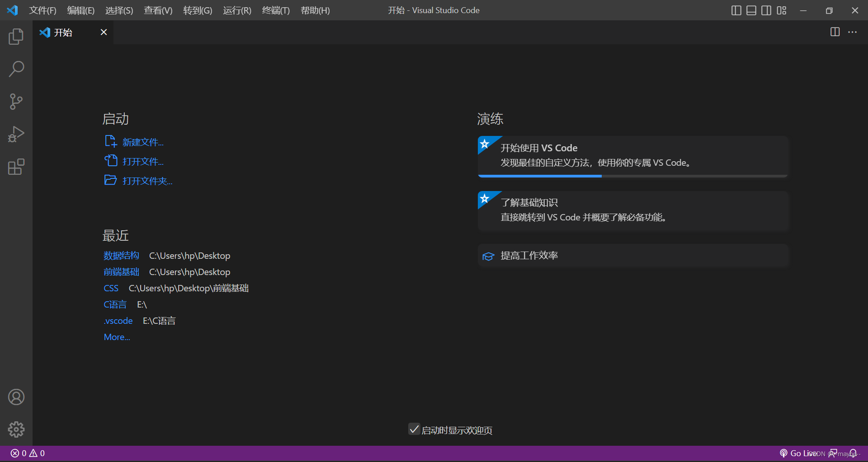This screenshot has height=462, width=868.
Task: Select the 开始 editor tab
Action: [73, 32]
